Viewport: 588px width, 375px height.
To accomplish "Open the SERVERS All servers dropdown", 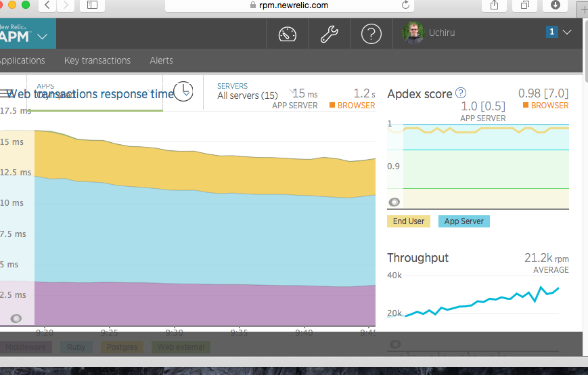I will tap(255, 91).
